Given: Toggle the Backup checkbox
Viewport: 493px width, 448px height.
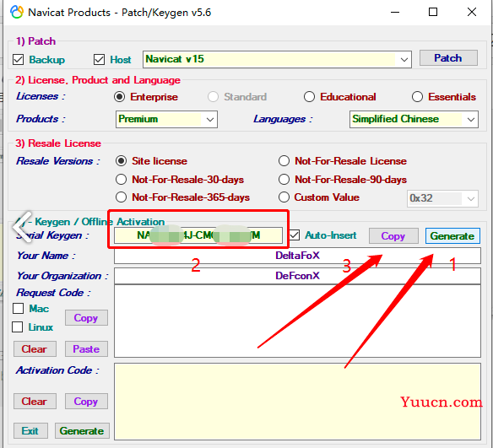Looking at the screenshot, I should click(19, 59).
